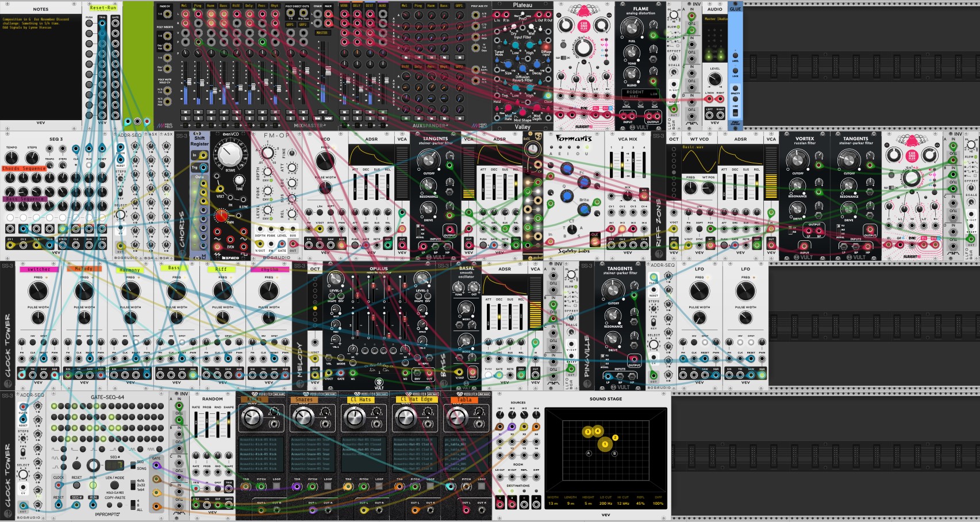This screenshot has height=522, width=980.
Task: Click the CUTOFF knob on VORTEX filter
Action: click(x=797, y=160)
